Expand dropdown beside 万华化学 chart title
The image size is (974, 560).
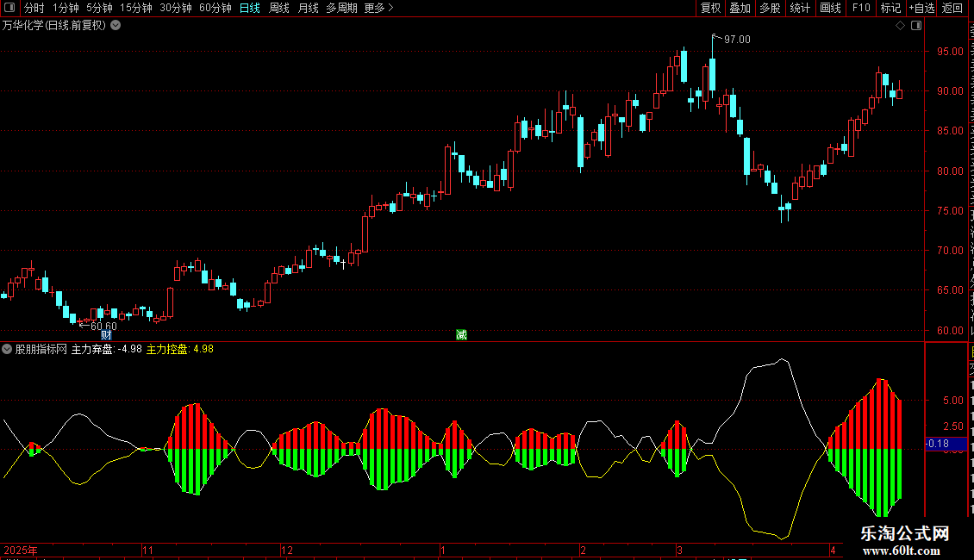click(x=116, y=25)
